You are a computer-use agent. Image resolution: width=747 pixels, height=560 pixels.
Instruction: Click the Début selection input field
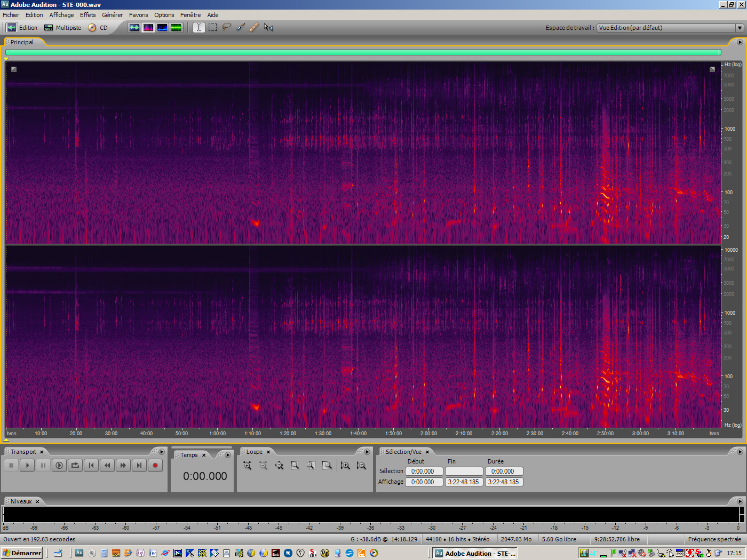[x=424, y=471]
